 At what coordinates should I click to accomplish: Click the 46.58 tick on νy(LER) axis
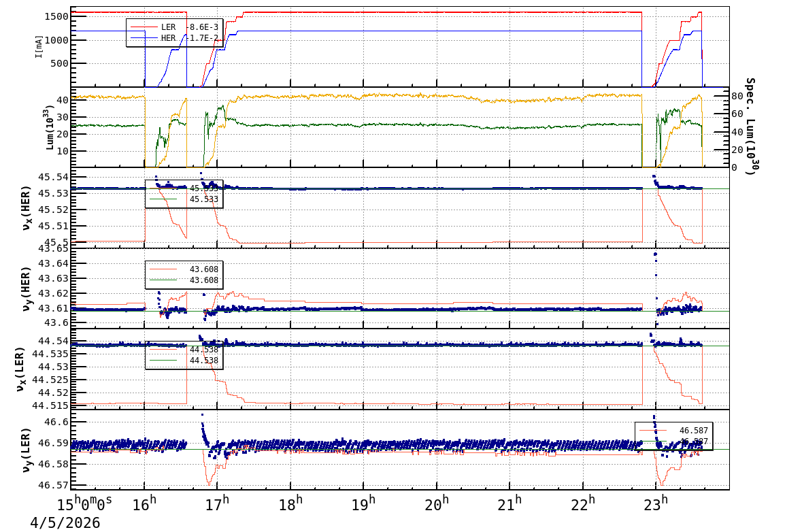[x=53, y=464]
